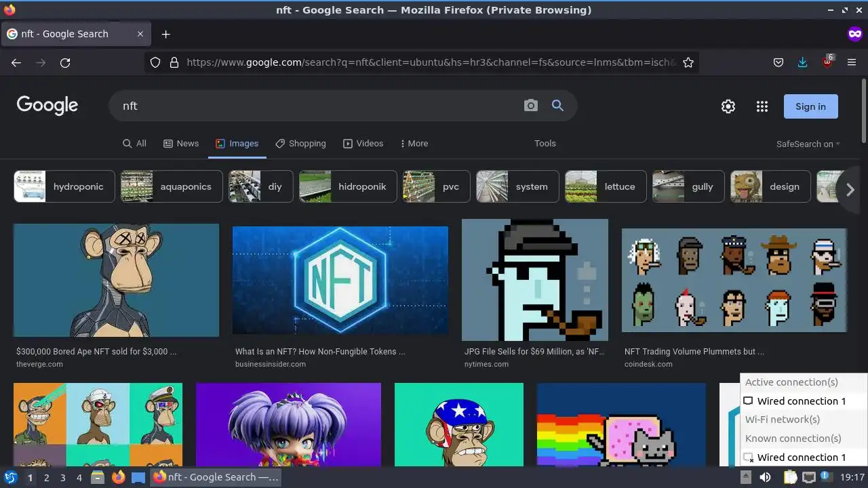Open the Pocket save icon
The image size is (868, 488).
[x=778, y=62]
